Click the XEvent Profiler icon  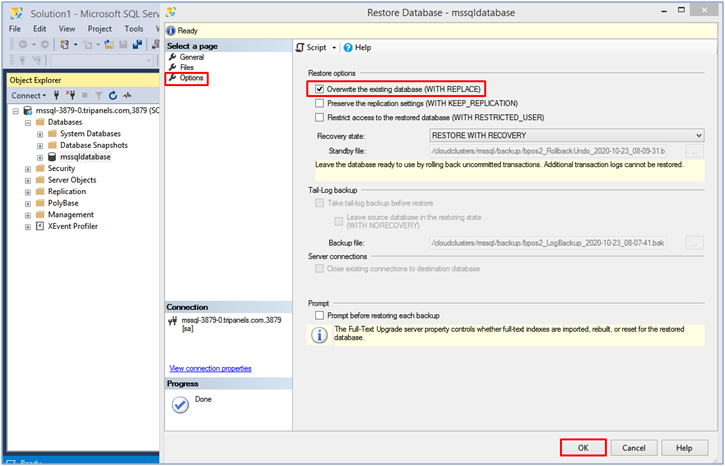click(x=40, y=226)
